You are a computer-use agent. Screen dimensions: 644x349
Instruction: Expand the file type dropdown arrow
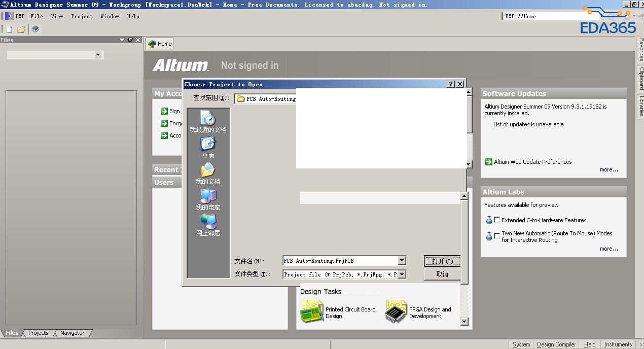402,274
